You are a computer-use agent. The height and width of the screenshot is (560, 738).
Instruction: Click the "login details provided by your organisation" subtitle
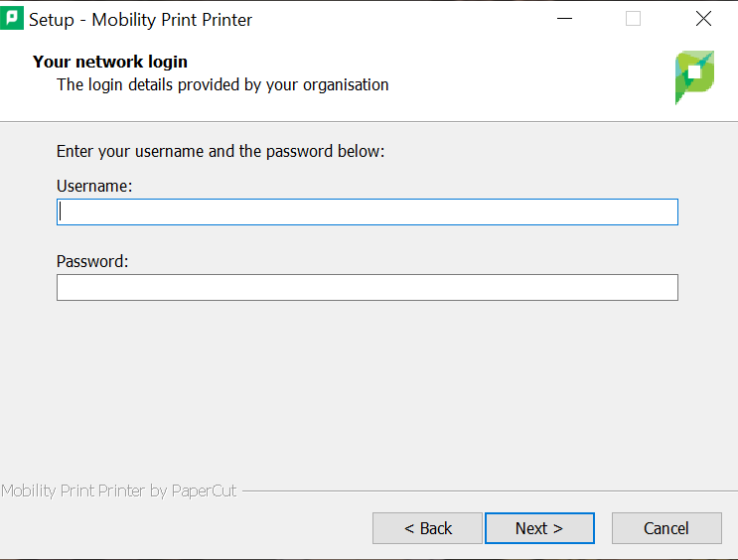tap(222, 84)
